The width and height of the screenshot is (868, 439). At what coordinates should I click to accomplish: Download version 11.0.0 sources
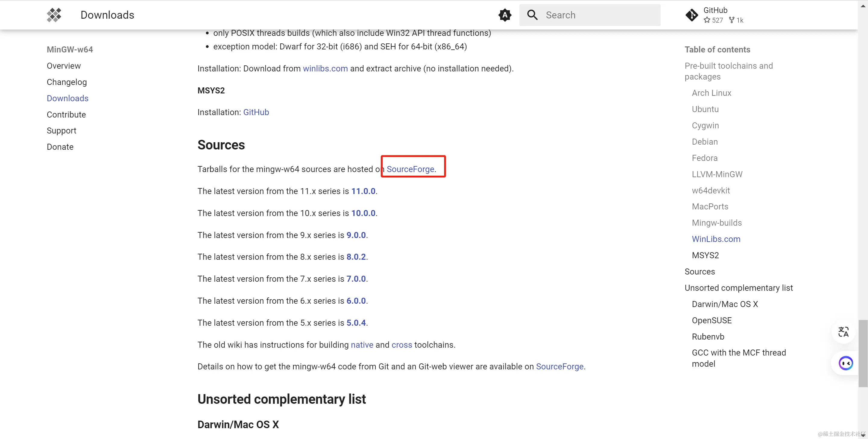(363, 191)
